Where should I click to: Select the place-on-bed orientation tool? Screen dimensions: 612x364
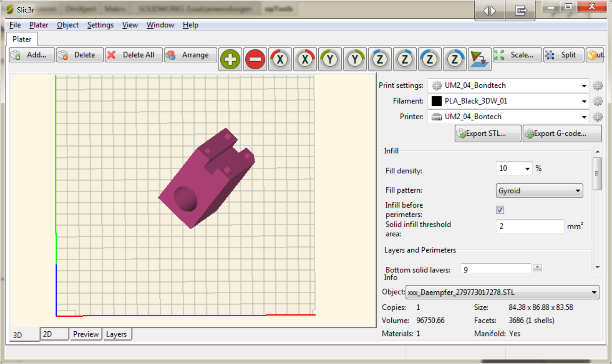pyautogui.click(x=479, y=59)
